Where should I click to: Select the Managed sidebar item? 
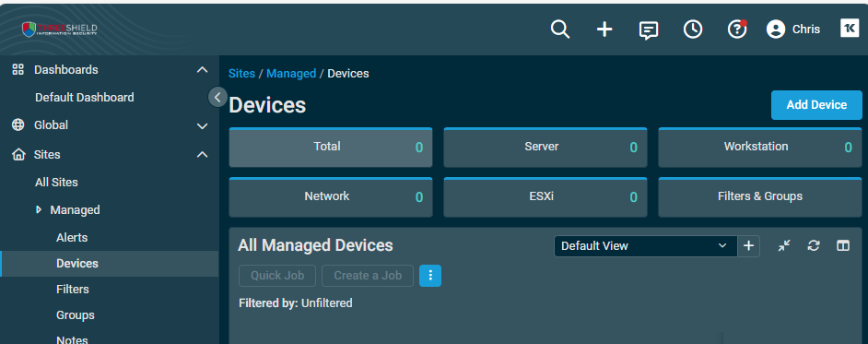coord(75,209)
